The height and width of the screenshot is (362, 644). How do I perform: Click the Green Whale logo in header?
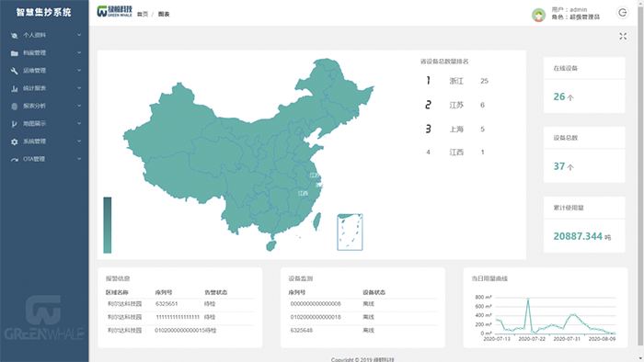[115, 11]
